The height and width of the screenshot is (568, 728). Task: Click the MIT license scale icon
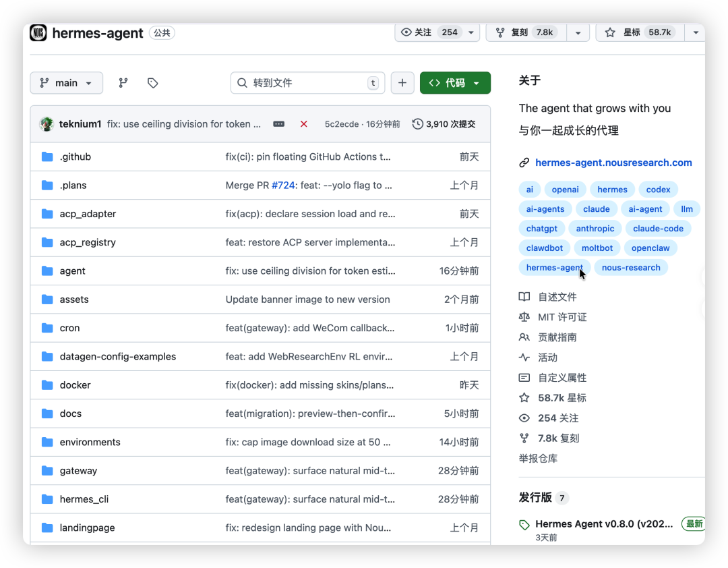tap(524, 317)
